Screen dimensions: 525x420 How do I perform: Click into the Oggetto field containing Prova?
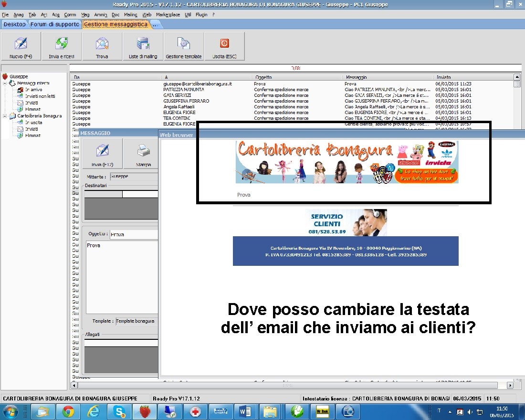(x=134, y=234)
